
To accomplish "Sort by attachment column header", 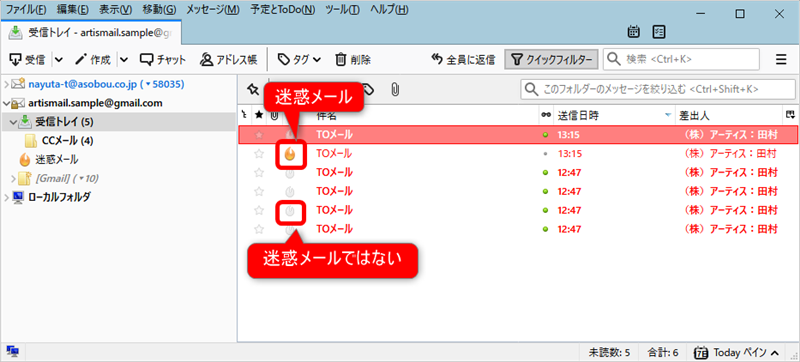I will pyautogui.click(x=274, y=116).
